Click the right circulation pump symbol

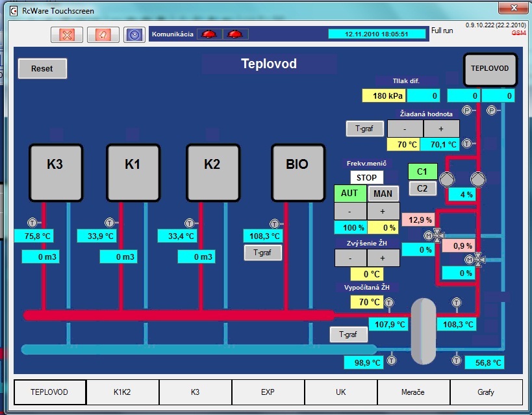pos(477,179)
